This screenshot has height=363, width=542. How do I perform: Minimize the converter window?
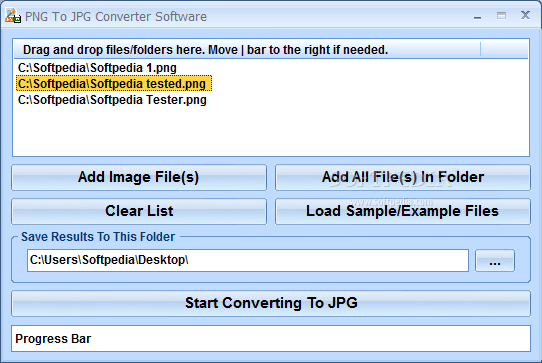[x=477, y=16]
